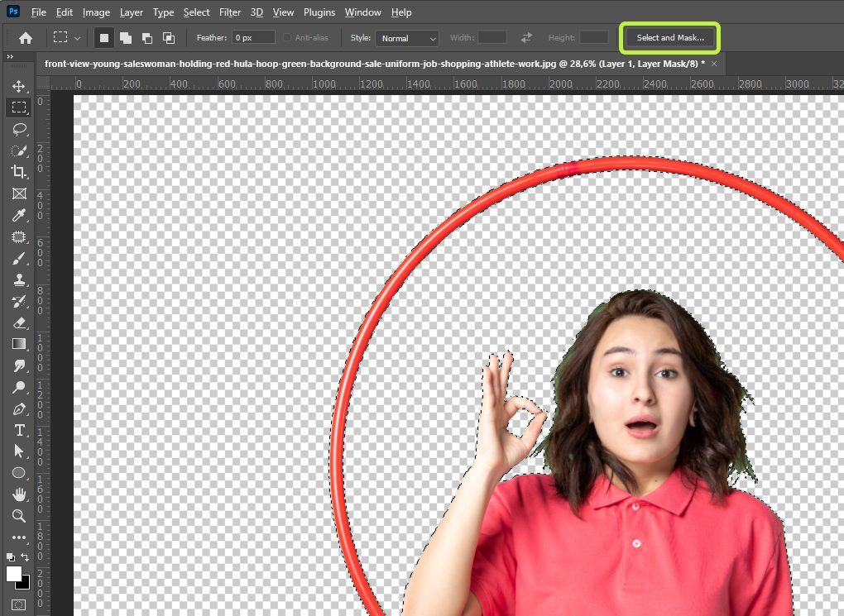Open the Plugins menu
Viewport: 844px width, 616px height.
319,12
